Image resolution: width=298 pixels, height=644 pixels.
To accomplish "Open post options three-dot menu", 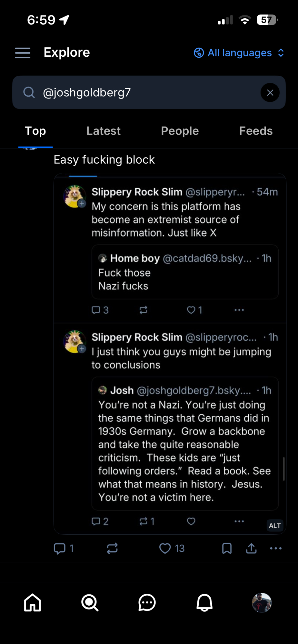I will pyautogui.click(x=276, y=548).
